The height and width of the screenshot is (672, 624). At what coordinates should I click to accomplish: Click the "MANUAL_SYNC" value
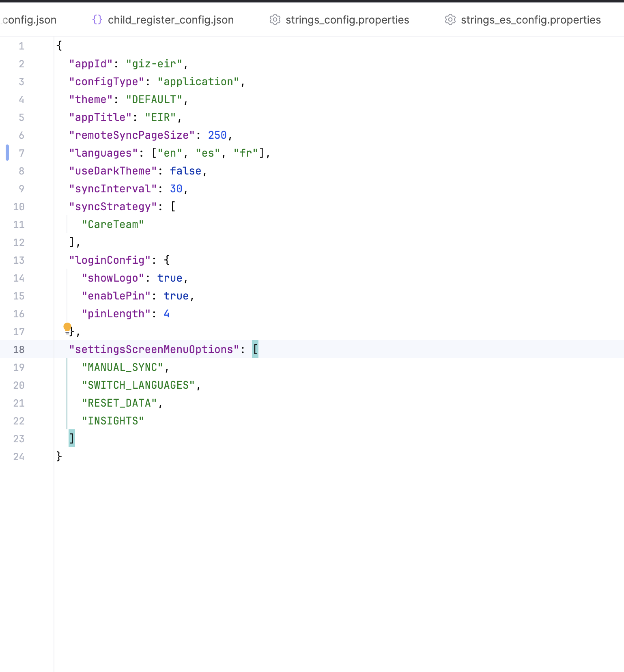coord(123,367)
